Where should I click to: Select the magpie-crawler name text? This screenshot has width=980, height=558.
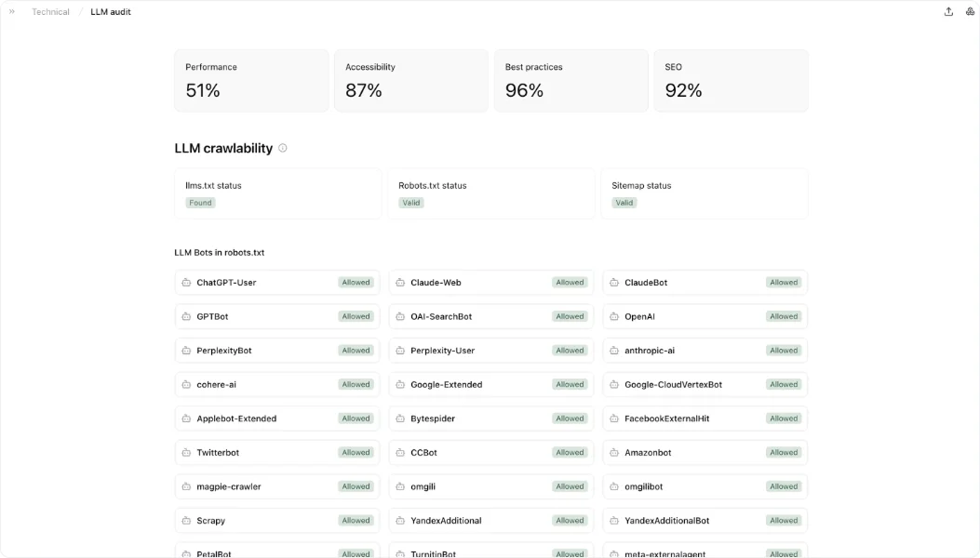pos(229,486)
